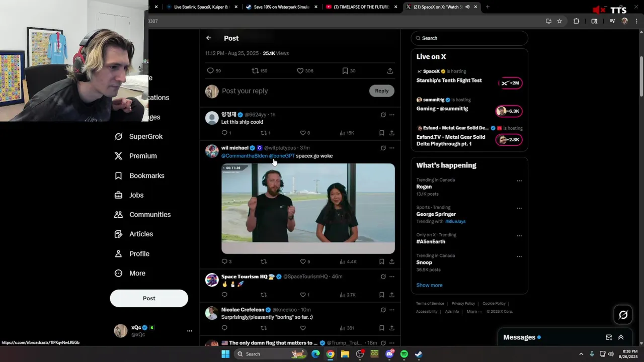Click Show more under What's happening

pyautogui.click(x=429, y=285)
